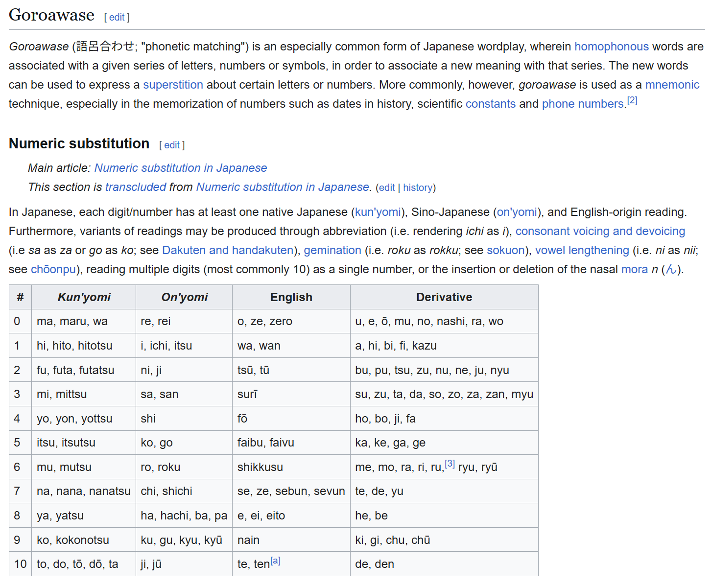This screenshot has width=711, height=588.
Task: Click the cell 'ho, bo, ji, fa'
Action: point(444,419)
